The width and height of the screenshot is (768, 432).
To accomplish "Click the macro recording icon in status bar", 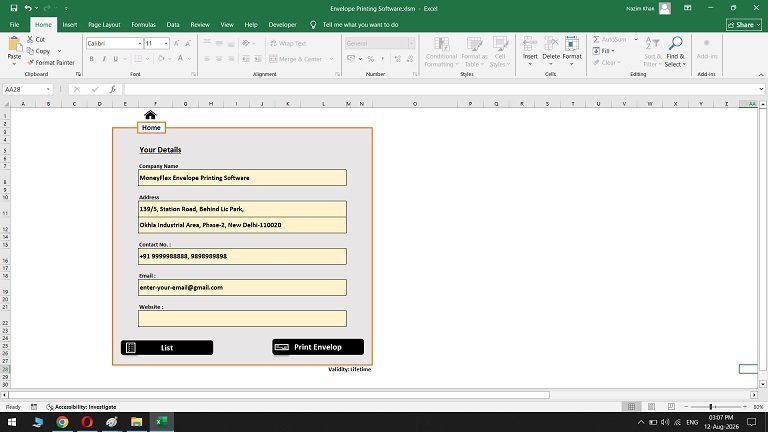I will [x=34, y=407].
